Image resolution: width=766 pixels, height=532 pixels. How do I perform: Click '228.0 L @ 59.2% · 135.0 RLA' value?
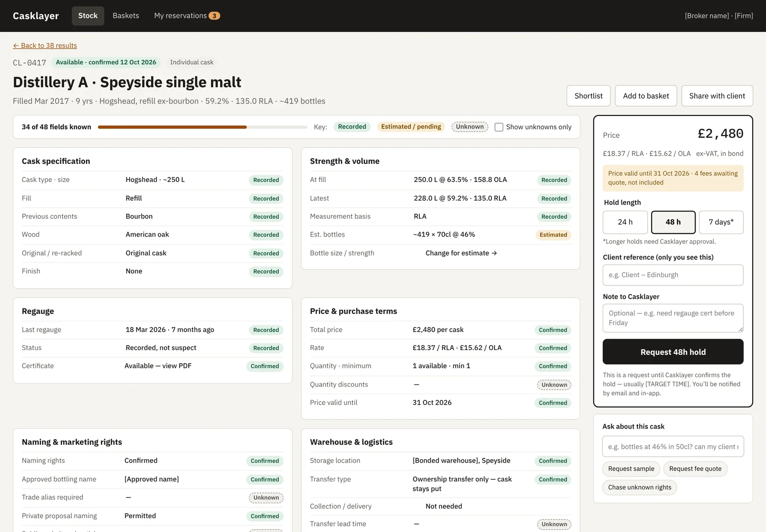coord(460,198)
